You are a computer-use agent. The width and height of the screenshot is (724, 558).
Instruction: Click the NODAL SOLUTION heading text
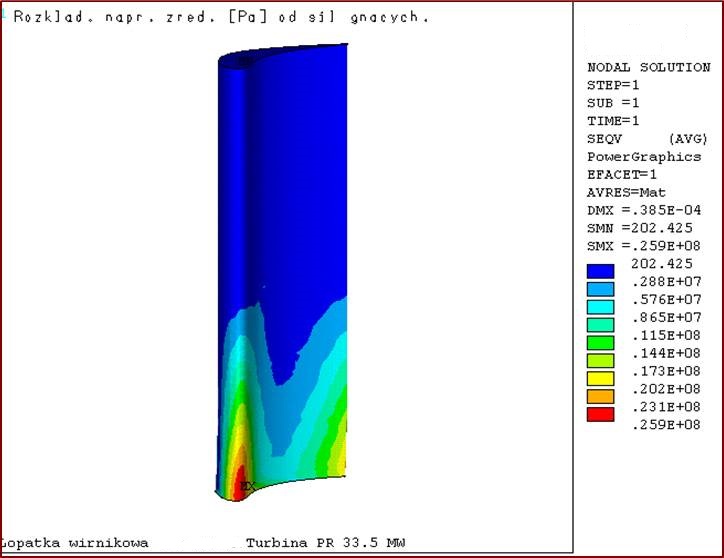coord(648,67)
